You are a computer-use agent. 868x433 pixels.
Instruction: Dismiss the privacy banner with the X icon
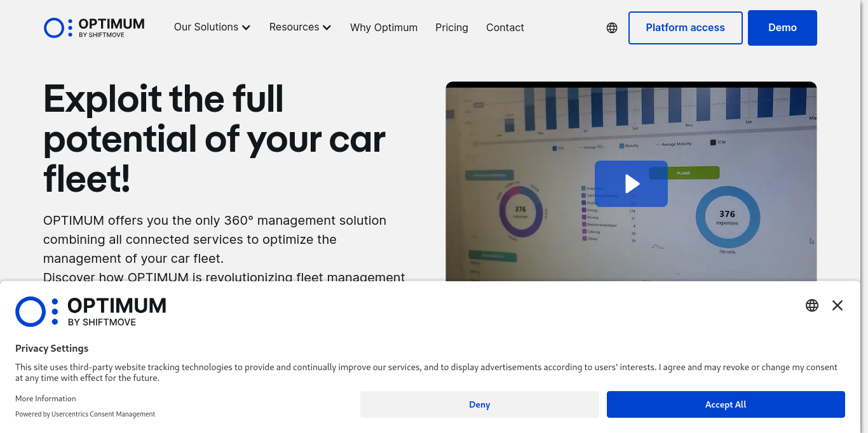click(837, 305)
